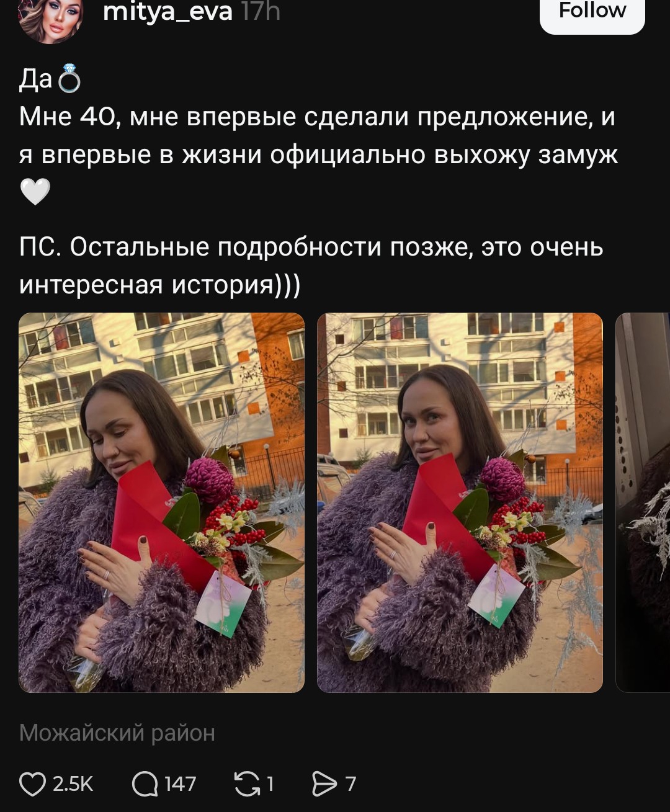
Task: Share post via paper plane icon
Action: 324,783
